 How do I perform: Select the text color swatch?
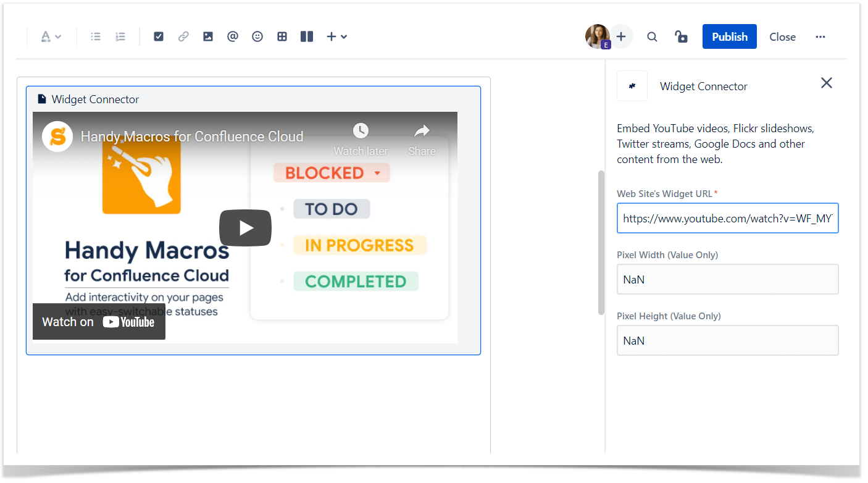[46, 36]
